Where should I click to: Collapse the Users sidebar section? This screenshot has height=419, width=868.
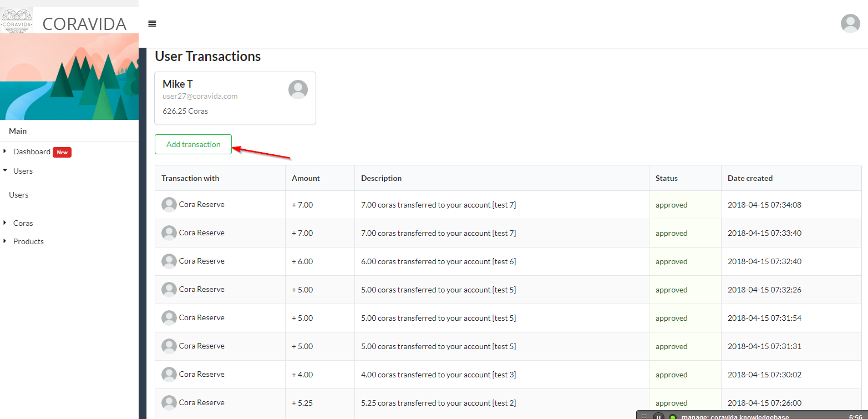[x=5, y=171]
